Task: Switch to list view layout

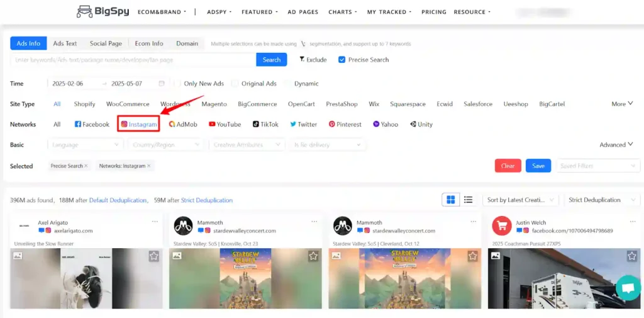Action: coord(468,200)
